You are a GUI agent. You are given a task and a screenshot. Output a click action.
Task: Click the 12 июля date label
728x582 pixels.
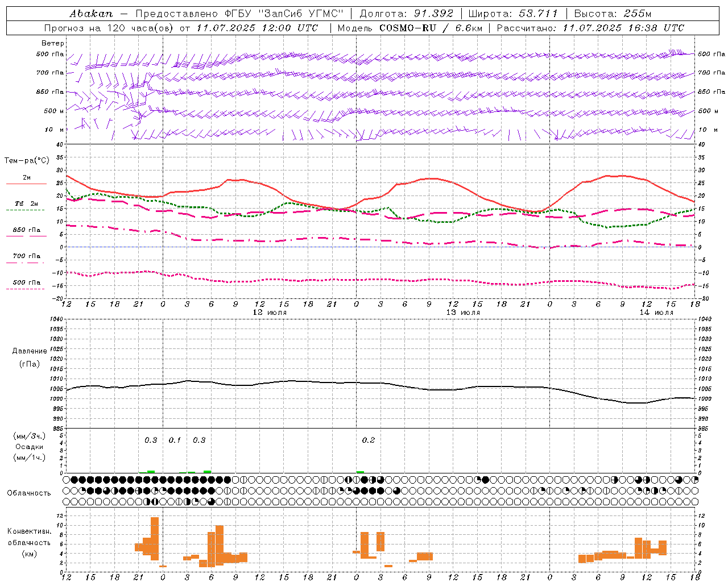tap(270, 313)
